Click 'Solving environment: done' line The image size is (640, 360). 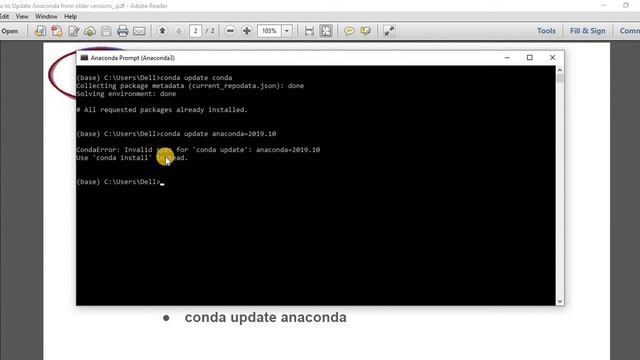point(126,94)
